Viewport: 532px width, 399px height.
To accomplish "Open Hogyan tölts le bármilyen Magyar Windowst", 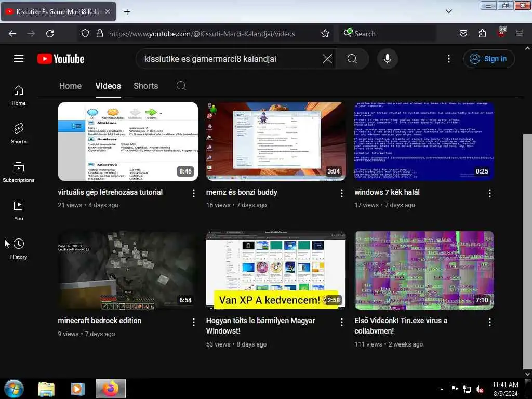I will [x=261, y=326].
